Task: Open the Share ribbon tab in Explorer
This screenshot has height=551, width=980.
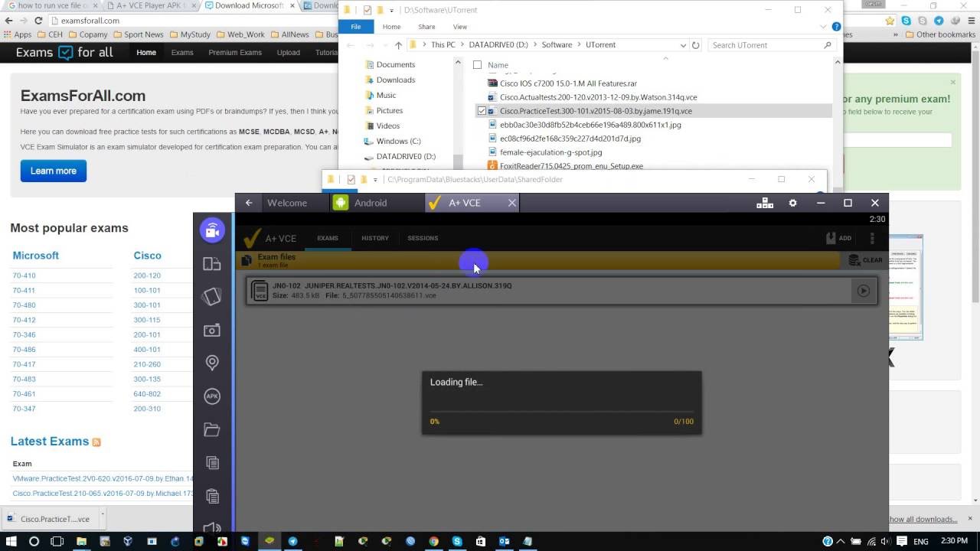Action: pos(426,27)
